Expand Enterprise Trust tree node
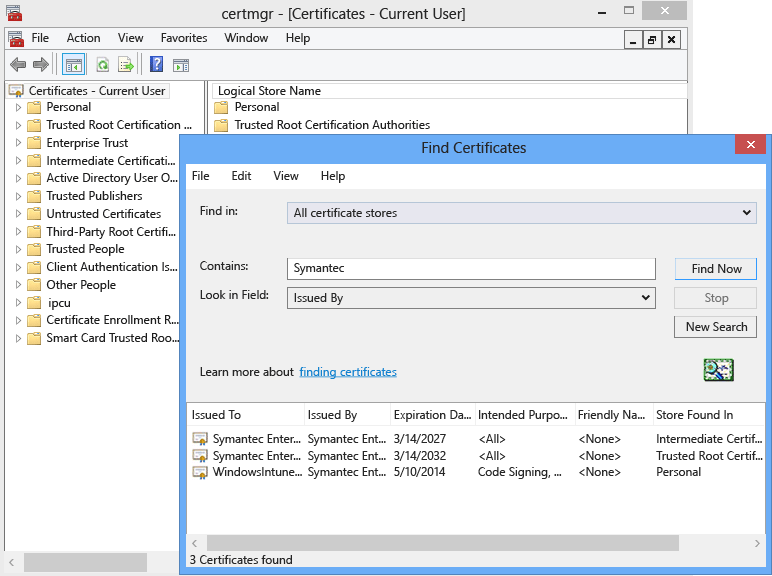Screen dimensions: 772x576 coord(18,143)
